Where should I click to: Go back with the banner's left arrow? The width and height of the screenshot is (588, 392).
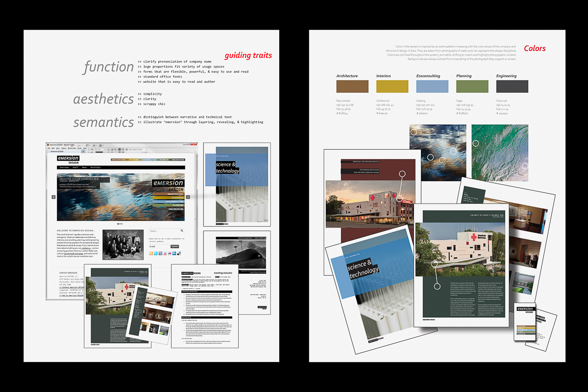tap(54, 197)
